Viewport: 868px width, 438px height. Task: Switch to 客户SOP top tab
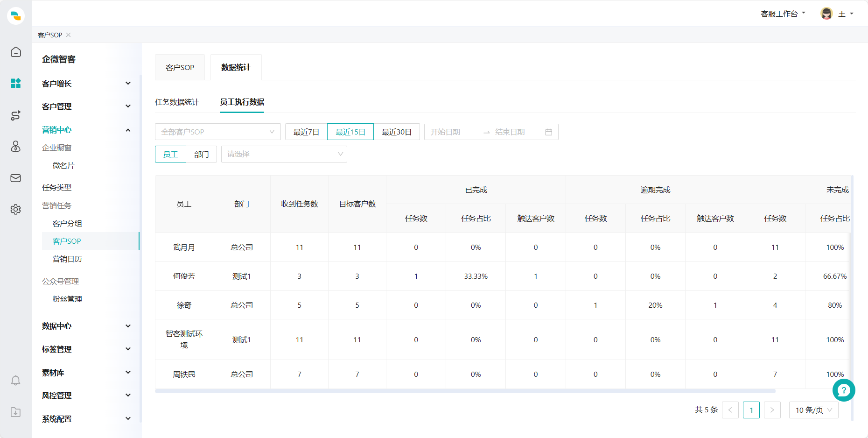[x=180, y=67]
